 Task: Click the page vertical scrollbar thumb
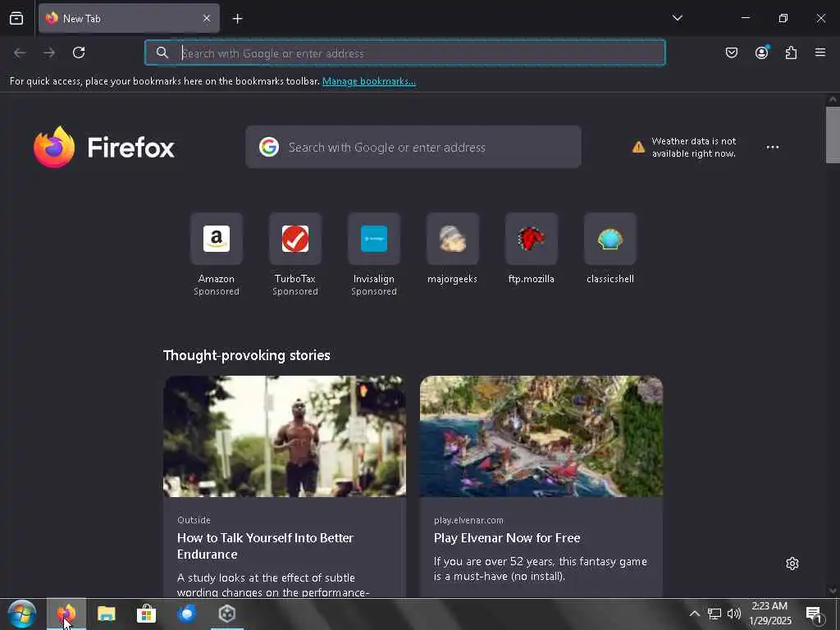tap(833, 135)
